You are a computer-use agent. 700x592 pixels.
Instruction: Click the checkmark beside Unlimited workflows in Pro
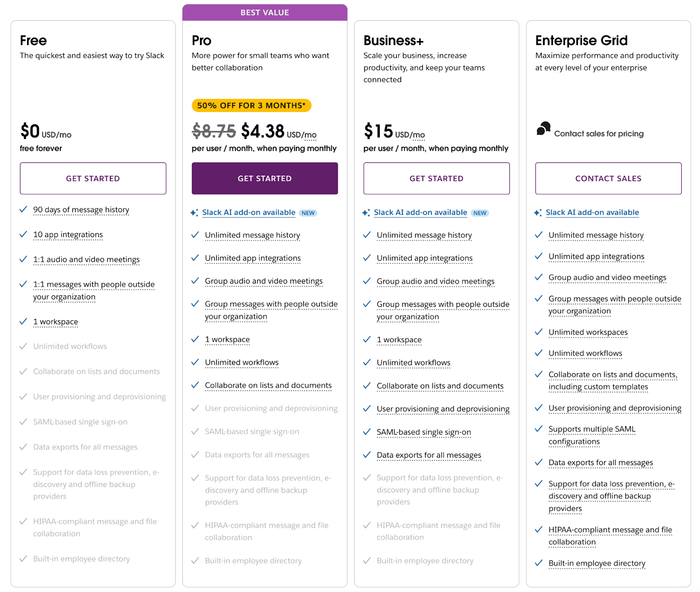[195, 362]
